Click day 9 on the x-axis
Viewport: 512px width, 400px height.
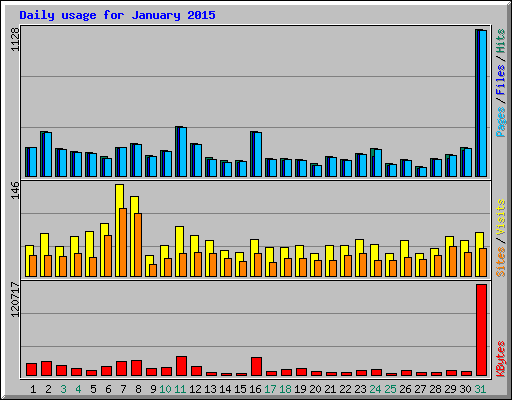[153, 389]
